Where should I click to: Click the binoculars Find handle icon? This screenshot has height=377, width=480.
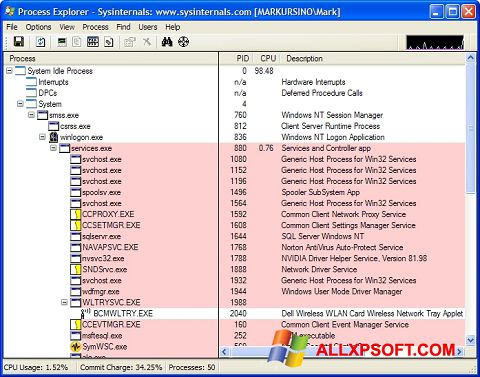point(167,42)
